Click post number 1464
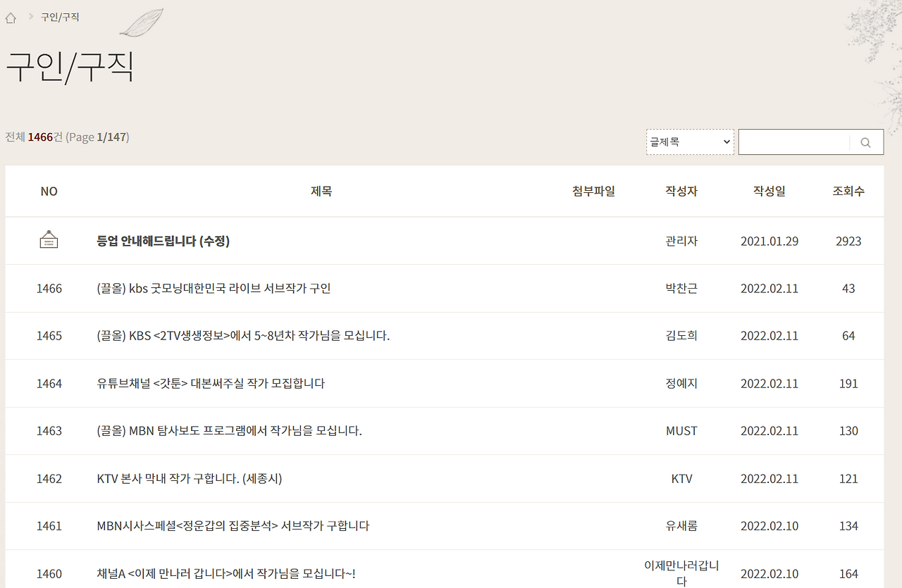The height and width of the screenshot is (588, 902). point(49,384)
